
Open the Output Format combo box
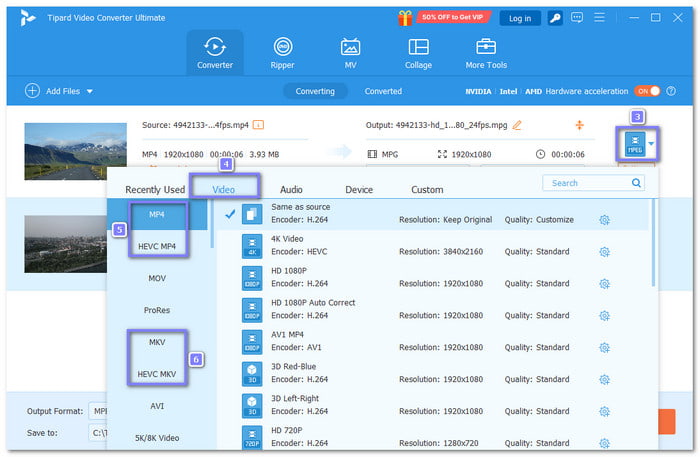pyautogui.click(x=98, y=411)
